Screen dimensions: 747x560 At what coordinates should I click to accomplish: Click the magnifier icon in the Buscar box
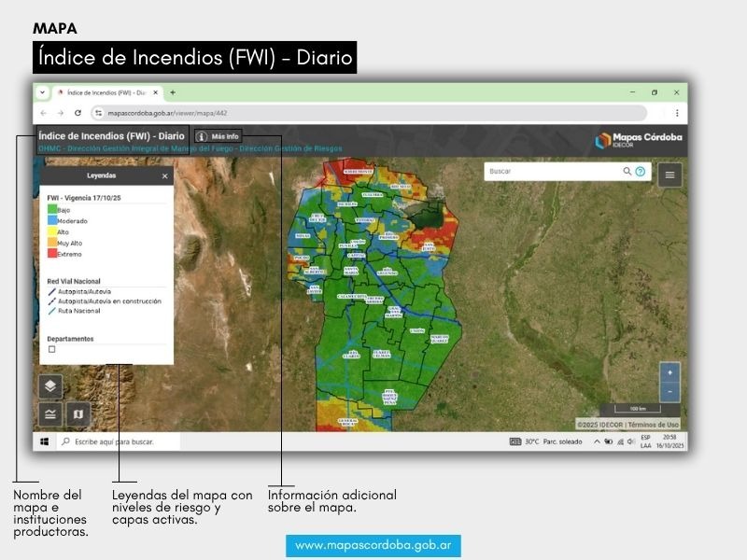627,172
